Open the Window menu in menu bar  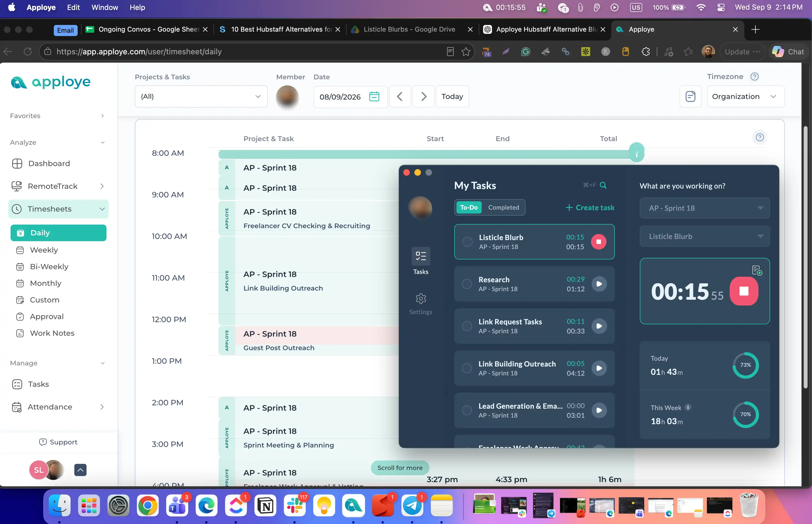click(x=105, y=7)
